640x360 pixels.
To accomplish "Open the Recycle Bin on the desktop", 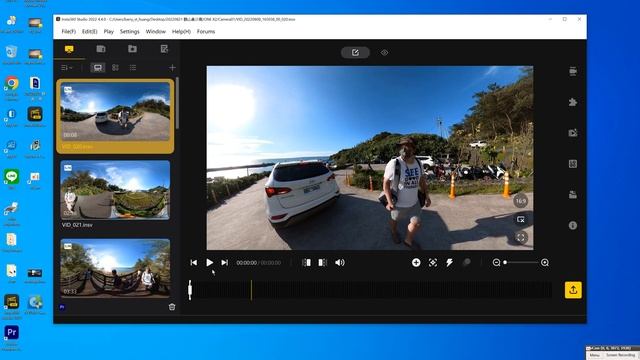I will click(x=11, y=52).
